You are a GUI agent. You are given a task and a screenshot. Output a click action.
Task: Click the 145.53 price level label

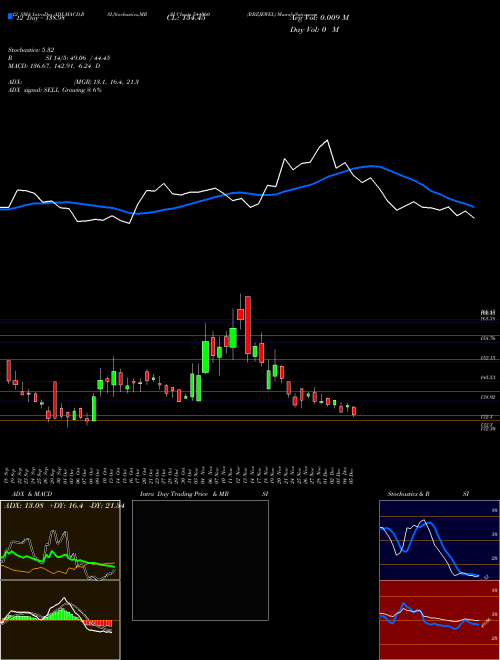click(488, 378)
